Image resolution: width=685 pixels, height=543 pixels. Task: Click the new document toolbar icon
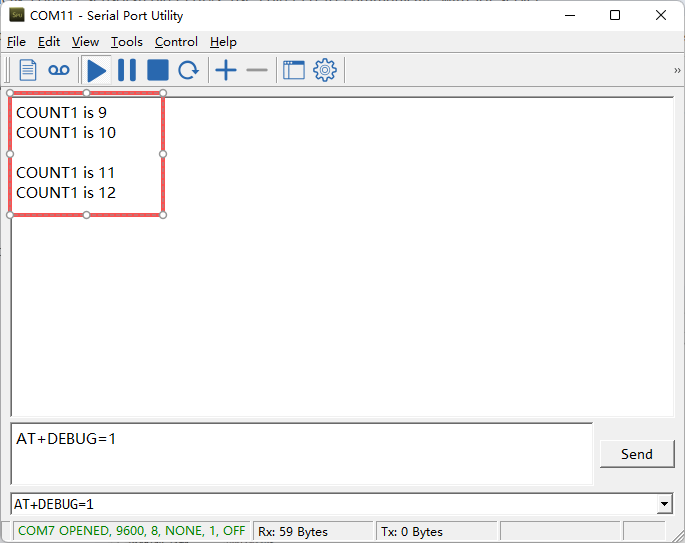click(28, 70)
